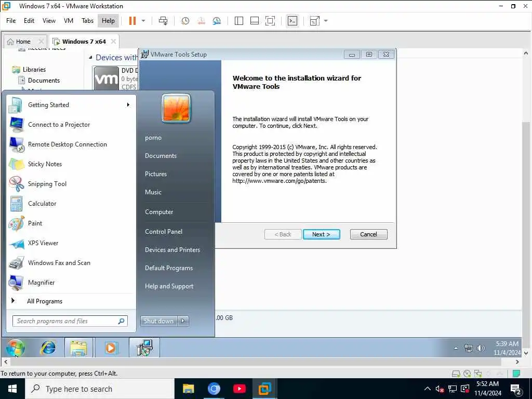Open Pictures from the Start menu
The width and height of the screenshot is (532, 399).
156,174
